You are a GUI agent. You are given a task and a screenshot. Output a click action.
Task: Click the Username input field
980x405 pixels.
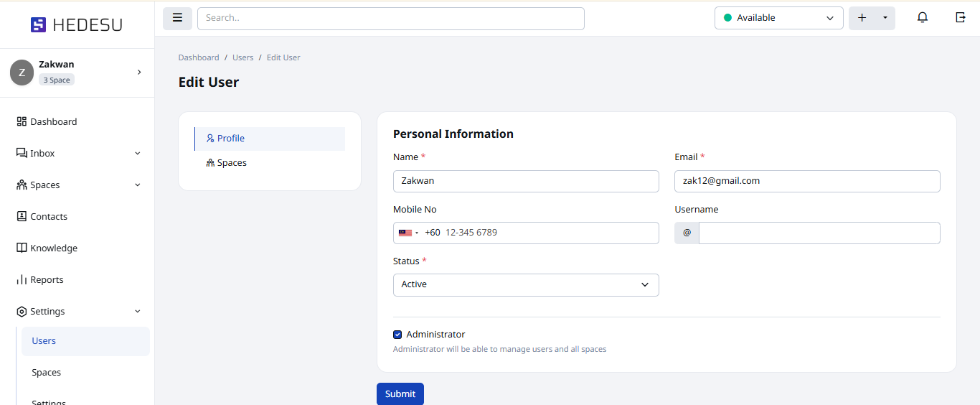coord(819,233)
